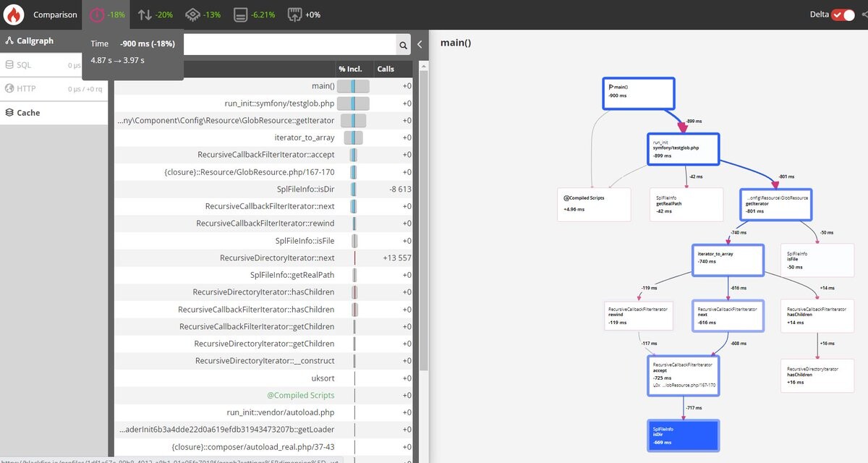868x463 pixels.
Task: Sort by the % Incl. column header
Action: (x=350, y=69)
